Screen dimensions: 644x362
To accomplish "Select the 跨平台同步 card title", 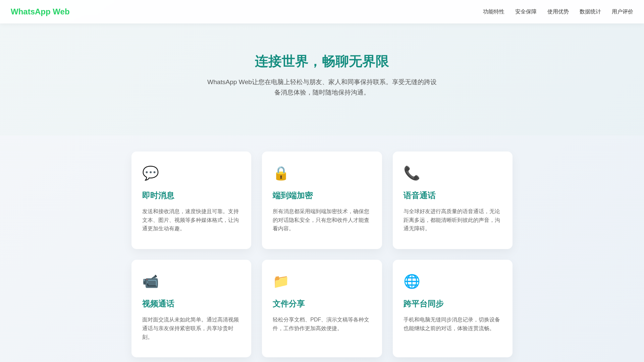I will pos(424,304).
